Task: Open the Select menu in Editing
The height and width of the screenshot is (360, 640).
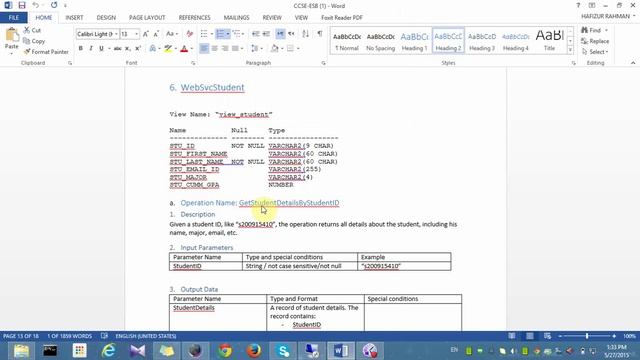Action: point(595,52)
